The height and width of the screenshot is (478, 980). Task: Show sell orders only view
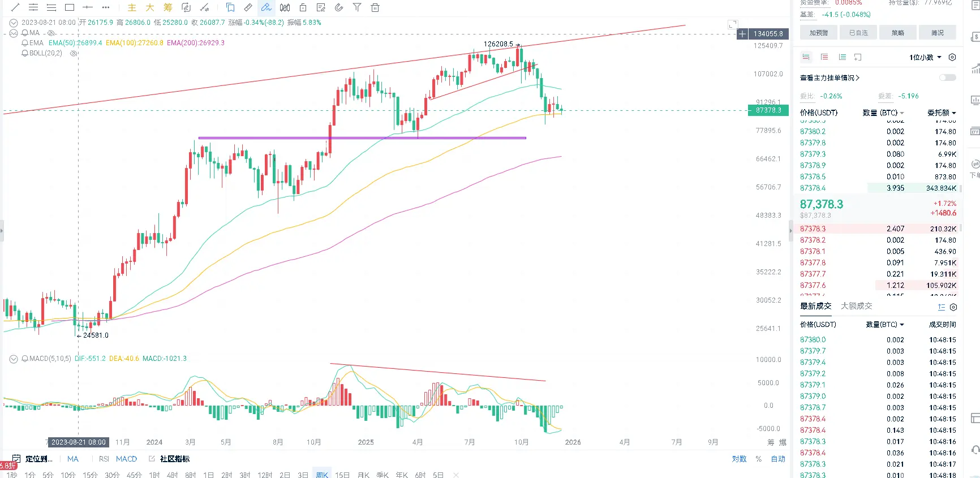[x=824, y=57]
